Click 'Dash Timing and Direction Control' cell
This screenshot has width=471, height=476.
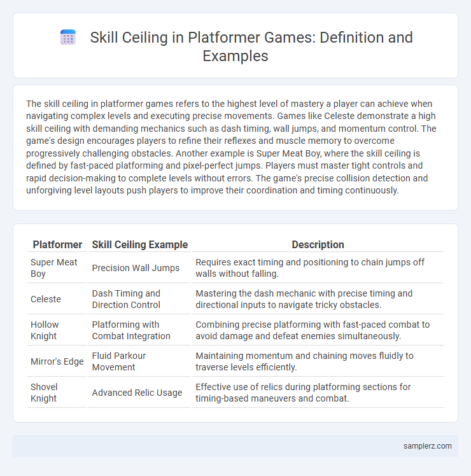(139, 299)
